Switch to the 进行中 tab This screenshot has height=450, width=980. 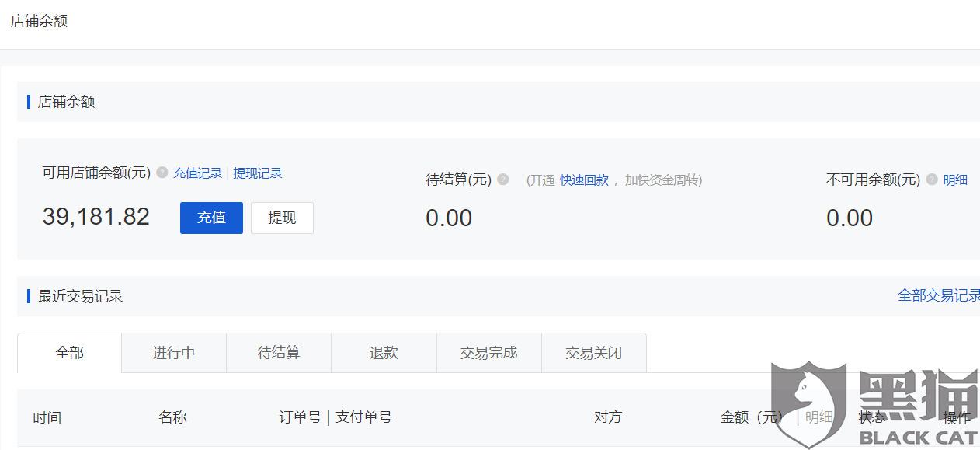click(174, 353)
